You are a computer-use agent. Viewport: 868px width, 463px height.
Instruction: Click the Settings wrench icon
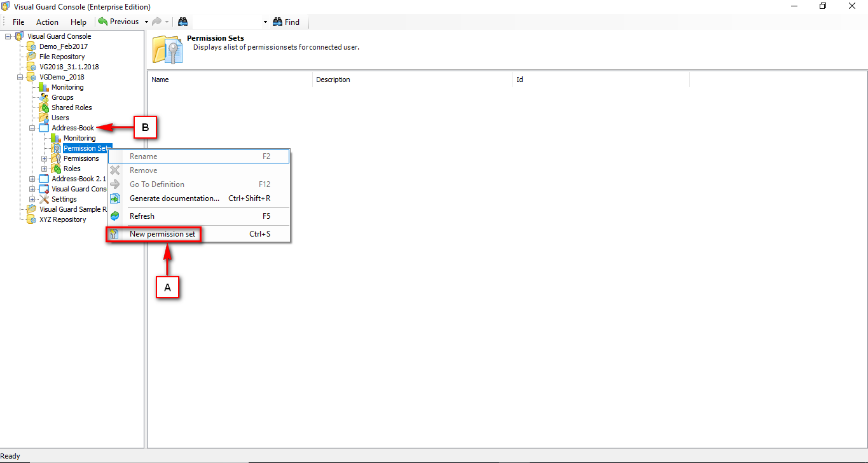(44, 199)
